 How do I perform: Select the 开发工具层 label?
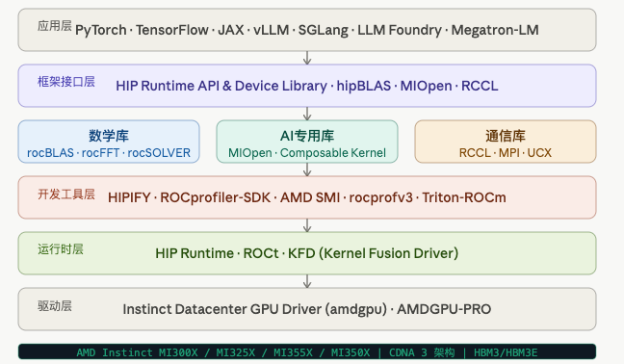coord(66,195)
